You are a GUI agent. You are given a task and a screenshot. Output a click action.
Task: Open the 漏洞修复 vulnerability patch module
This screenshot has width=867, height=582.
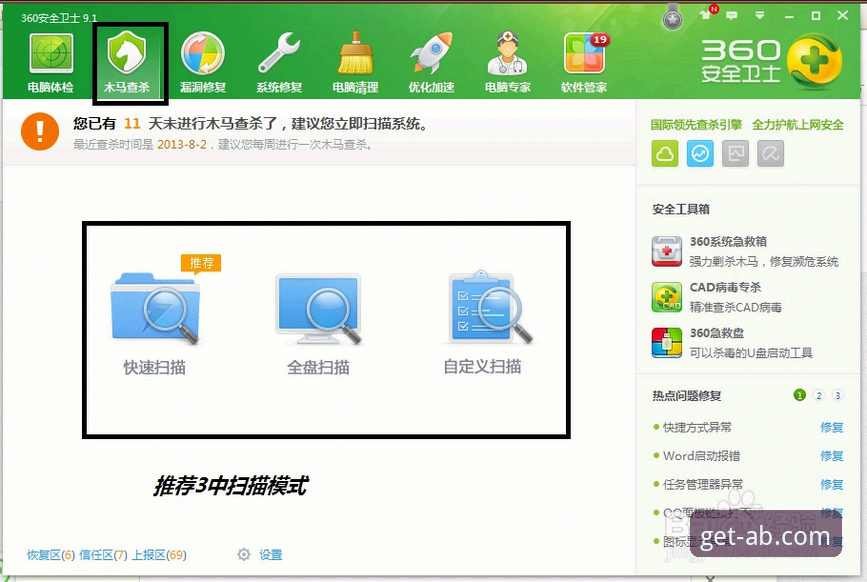[x=203, y=62]
